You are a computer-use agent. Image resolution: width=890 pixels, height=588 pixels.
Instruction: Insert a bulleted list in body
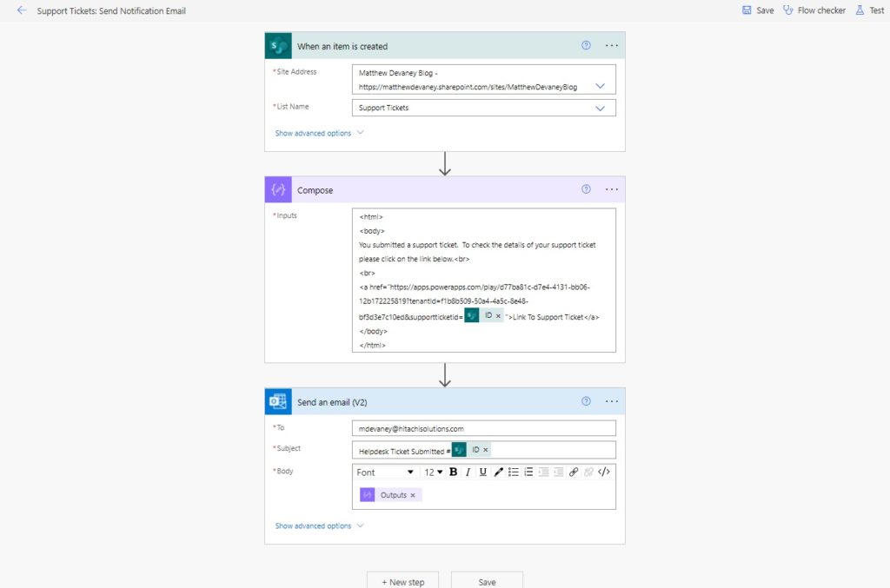coord(513,472)
